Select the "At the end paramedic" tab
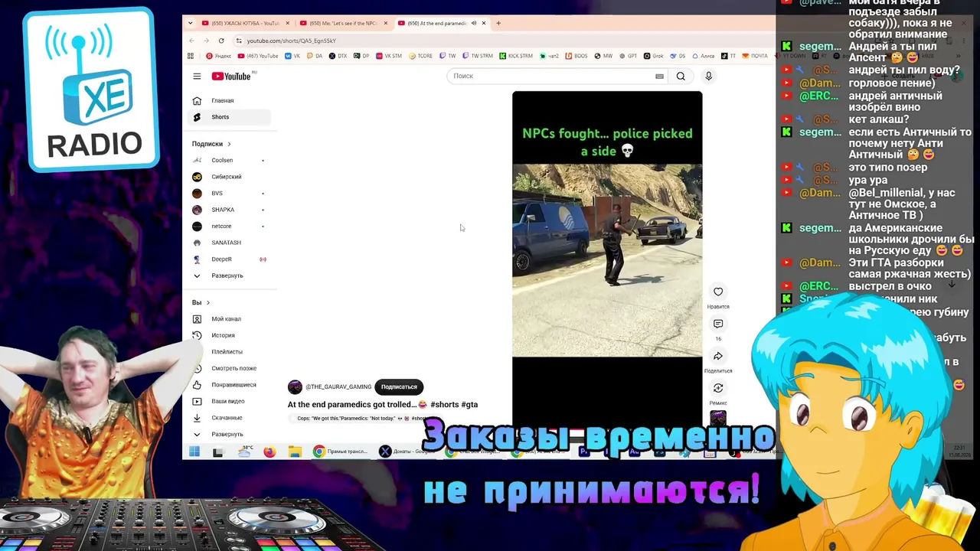The height and width of the screenshot is (551, 980). coord(442,23)
